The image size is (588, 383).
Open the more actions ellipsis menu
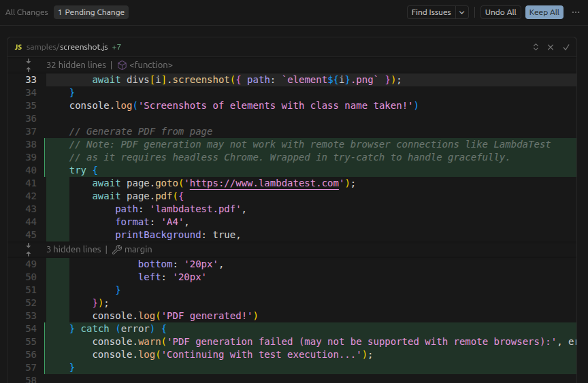tap(576, 12)
